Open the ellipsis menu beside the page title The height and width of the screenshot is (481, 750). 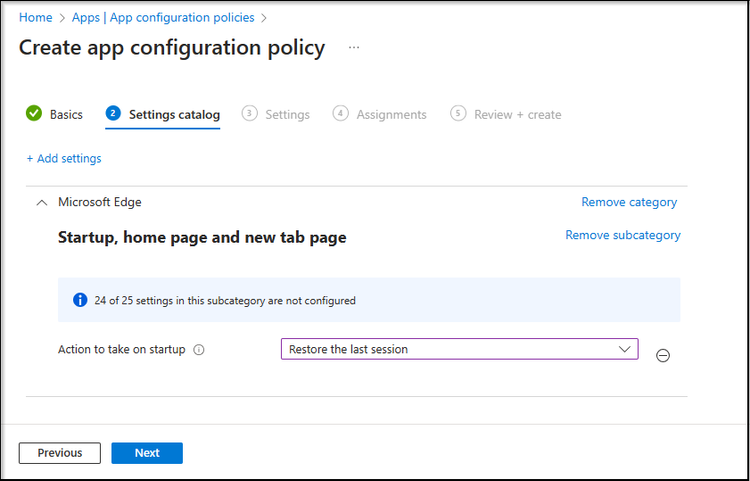(354, 48)
